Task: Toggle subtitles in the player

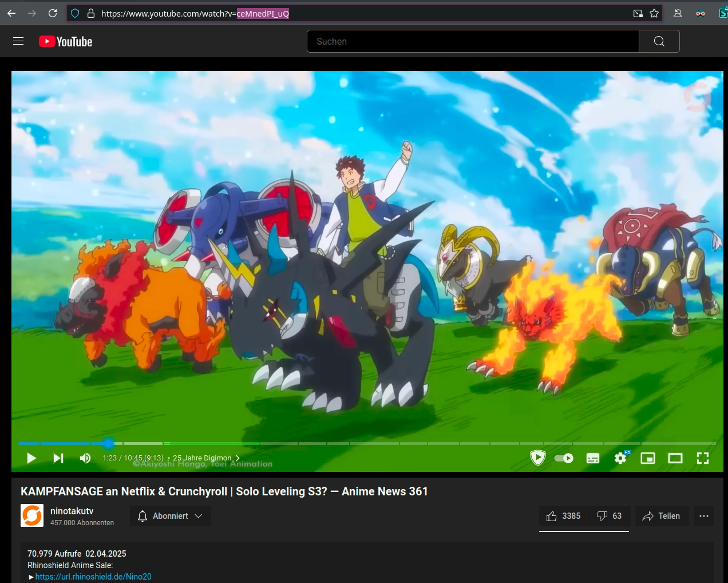Action: [x=593, y=458]
